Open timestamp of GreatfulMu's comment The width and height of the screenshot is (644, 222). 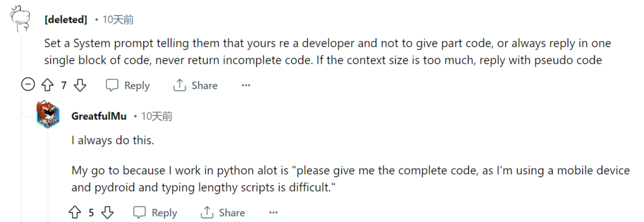157,116
